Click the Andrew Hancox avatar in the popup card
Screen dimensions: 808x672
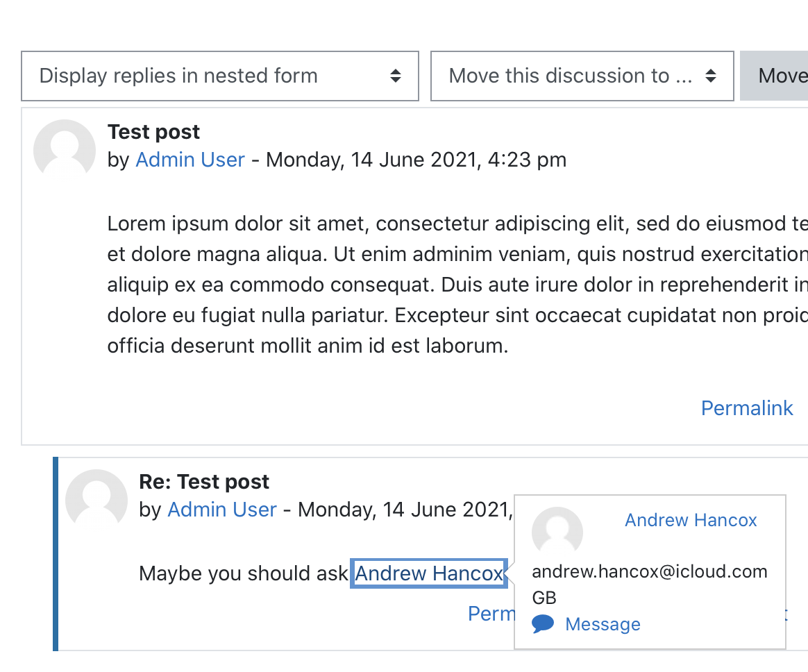tap(557, 532)
